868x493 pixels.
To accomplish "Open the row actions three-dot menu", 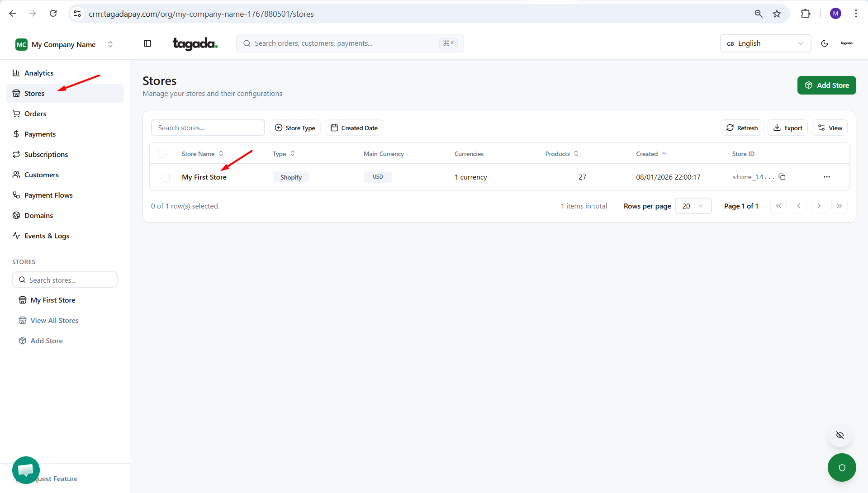I will (826, 177).
